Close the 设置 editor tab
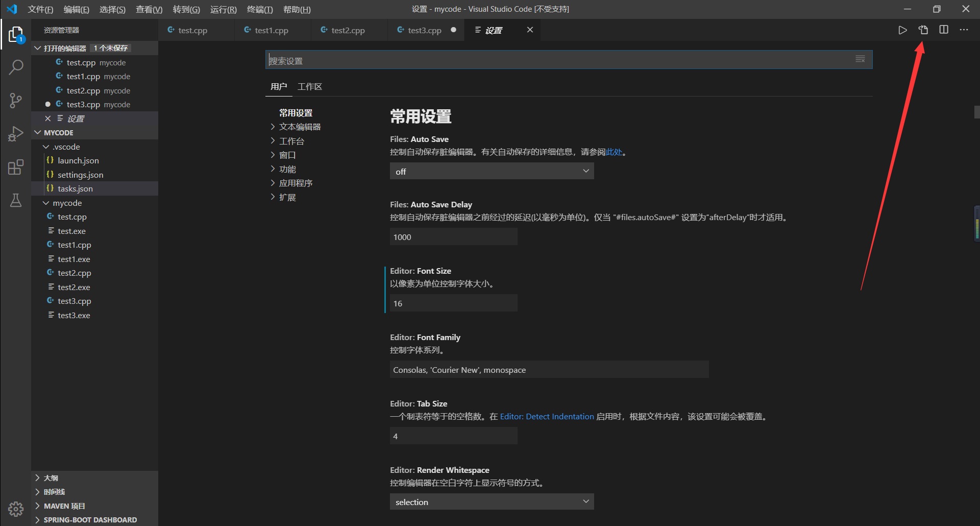The width and height of the screenshot is (980, 526). pos(530,30)
